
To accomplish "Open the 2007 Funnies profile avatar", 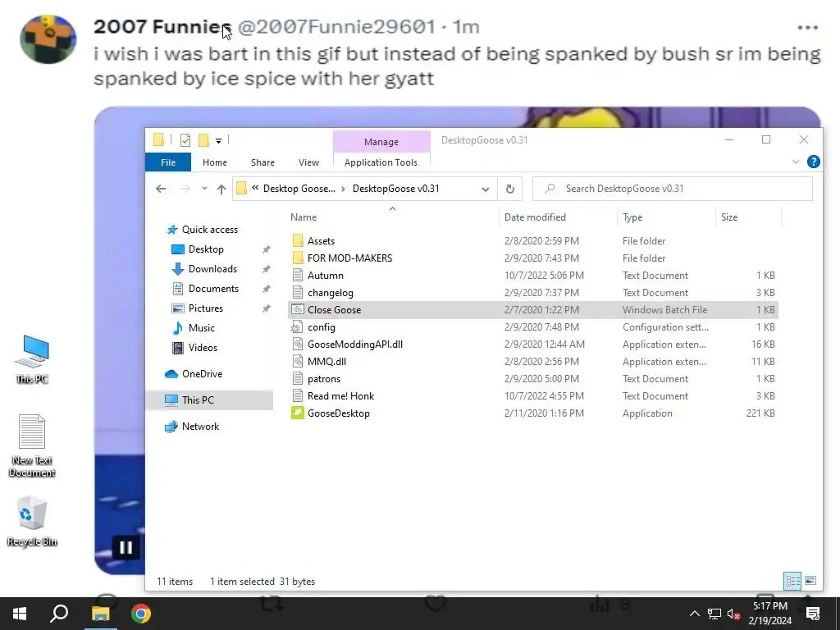I will (x=48, y=39).
